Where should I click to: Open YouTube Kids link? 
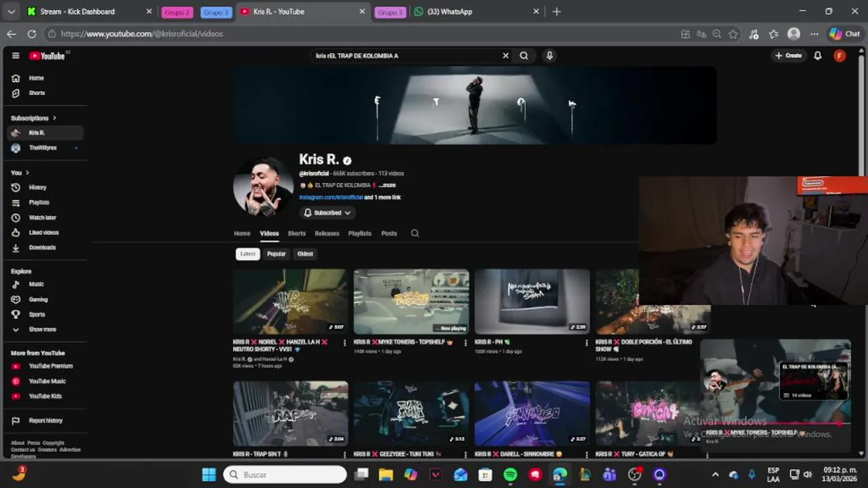(45, 396)
